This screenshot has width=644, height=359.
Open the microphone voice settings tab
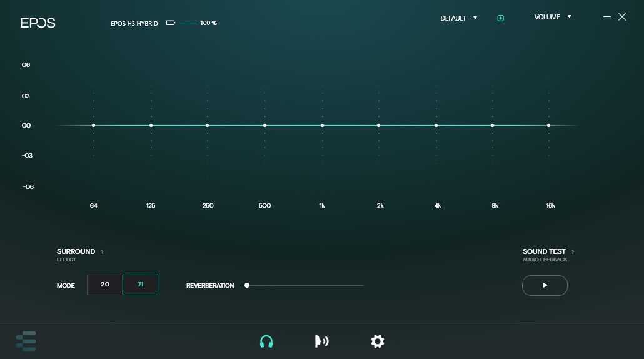pyautogui.click(x=321, y=341)
